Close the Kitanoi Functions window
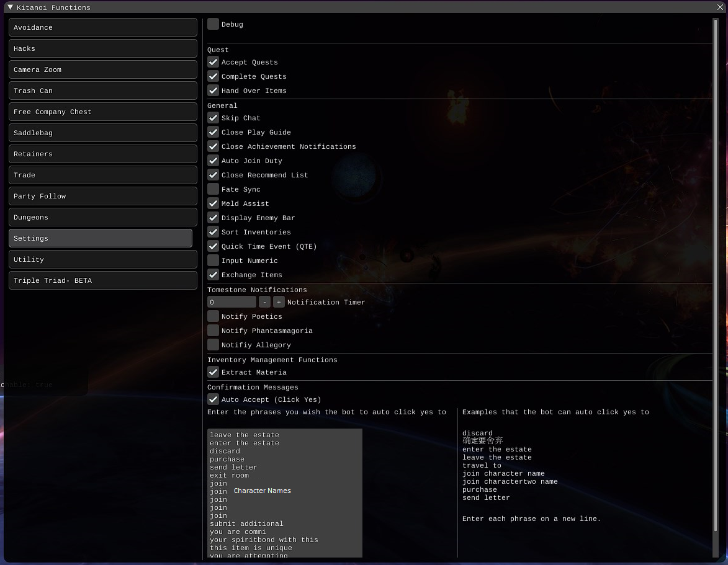Image resolution: width=728 pixels, height=565 pixels. coord(720,7)
